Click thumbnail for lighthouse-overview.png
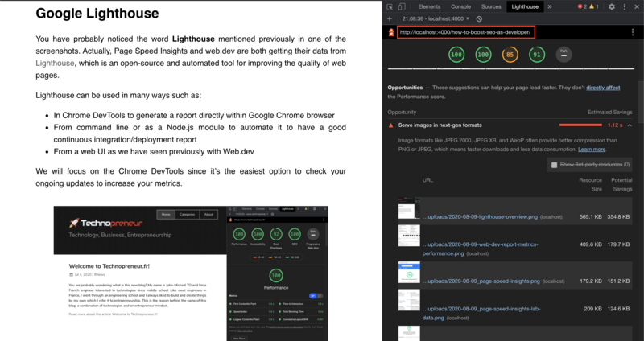 coord(409,208)
